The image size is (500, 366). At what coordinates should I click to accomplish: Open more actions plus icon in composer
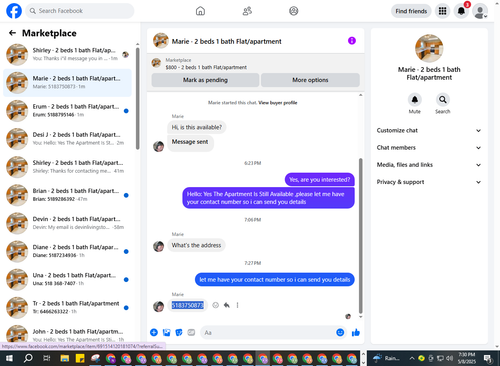(154, 332)
